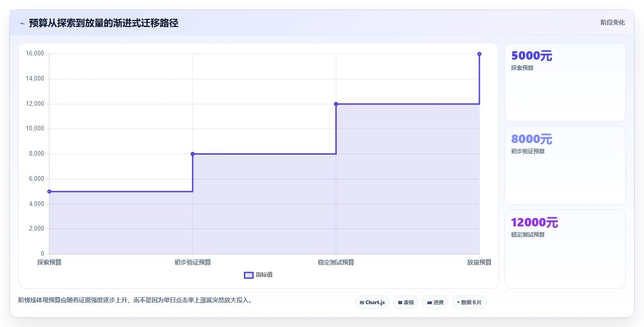Click the lightning icon beside the title
Image resolution: width=644 pixels, height=327 pixels.
[x=22, y=23]
